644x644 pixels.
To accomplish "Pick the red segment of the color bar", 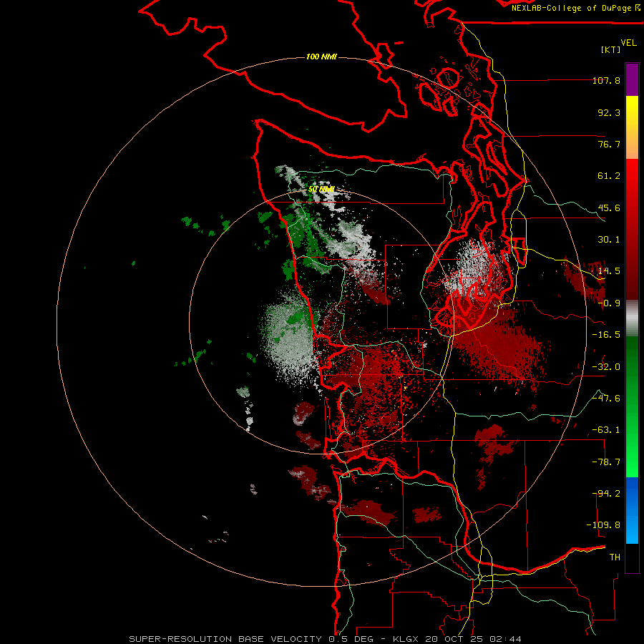I will [632, 229].
